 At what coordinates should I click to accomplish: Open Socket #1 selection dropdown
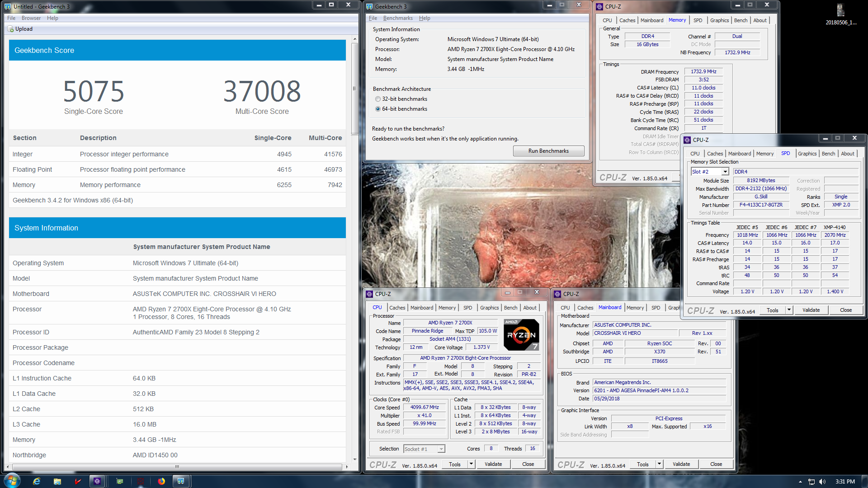pyautogui.click(x=441, y=449)
